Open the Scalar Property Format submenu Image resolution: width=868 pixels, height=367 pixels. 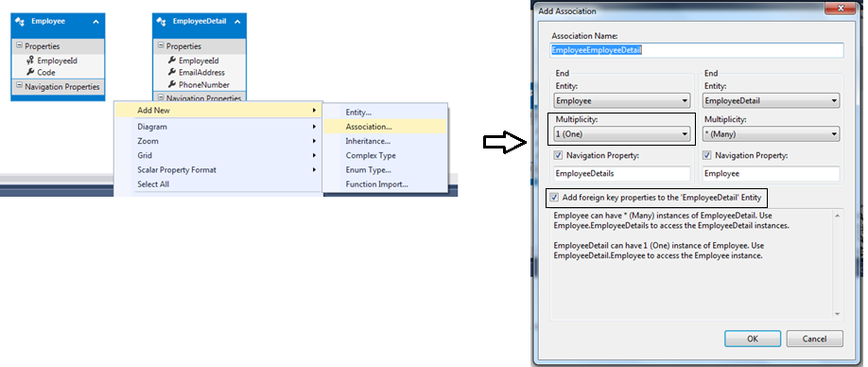[x=217, y=170]
